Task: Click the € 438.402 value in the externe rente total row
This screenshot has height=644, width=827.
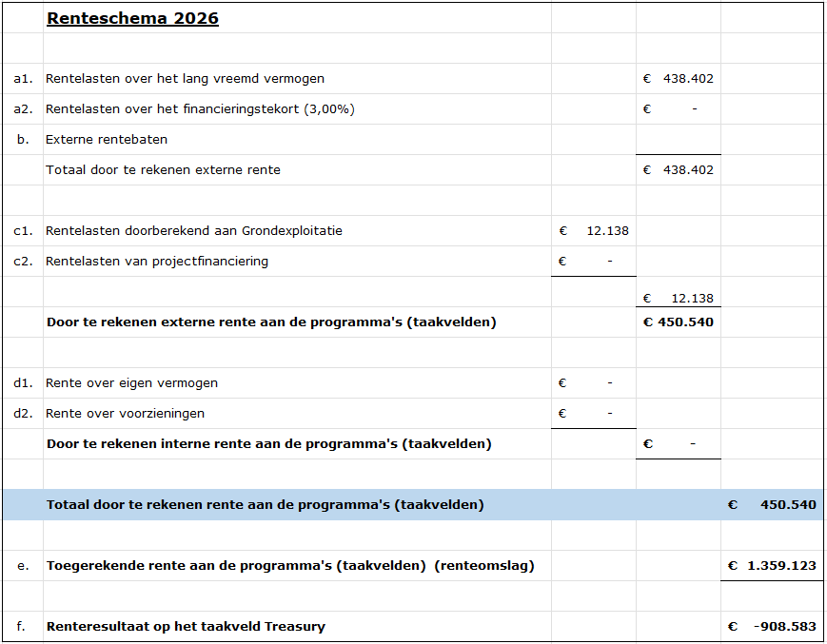Action: coord(678,170)
